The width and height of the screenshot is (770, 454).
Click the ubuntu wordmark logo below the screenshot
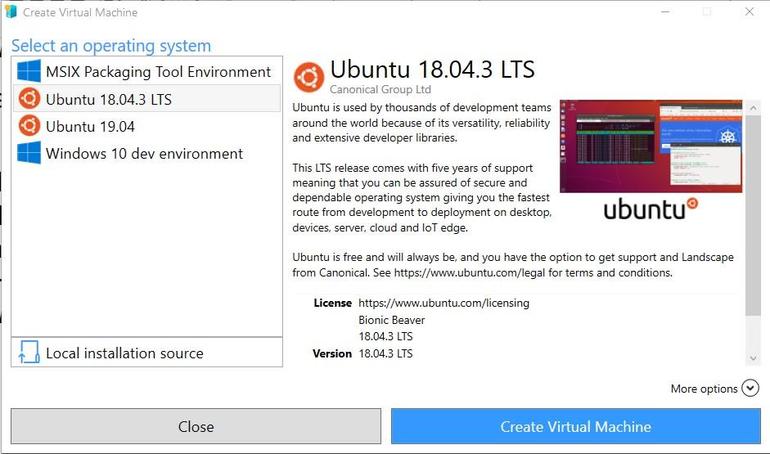pyautogui.click(x=650, y=209)
